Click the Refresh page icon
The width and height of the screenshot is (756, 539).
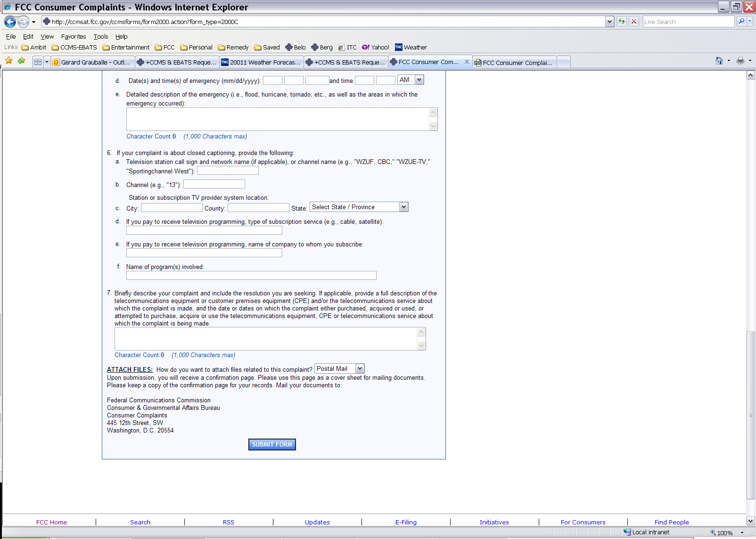pos(622,22)
